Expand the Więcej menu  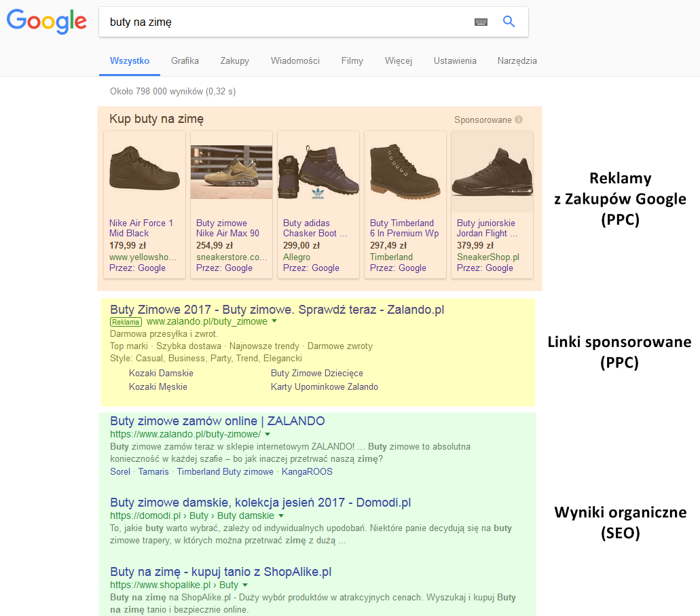(x=399, y=60)
